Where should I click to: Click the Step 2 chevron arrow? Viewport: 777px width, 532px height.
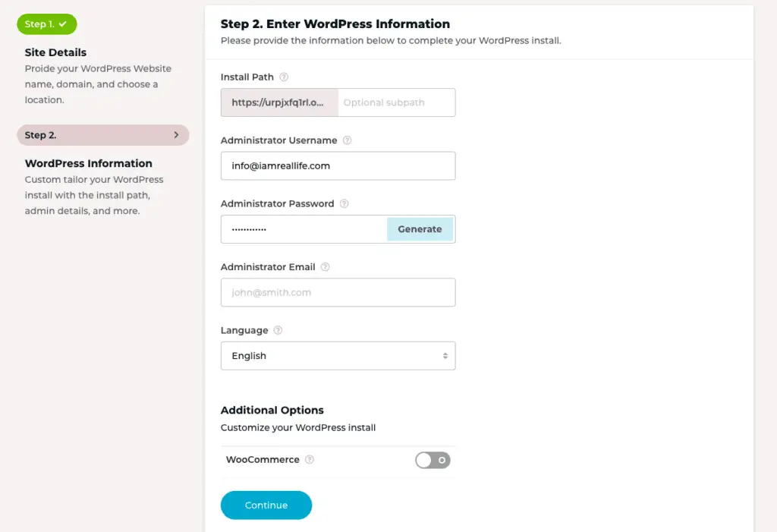(176, 135)
